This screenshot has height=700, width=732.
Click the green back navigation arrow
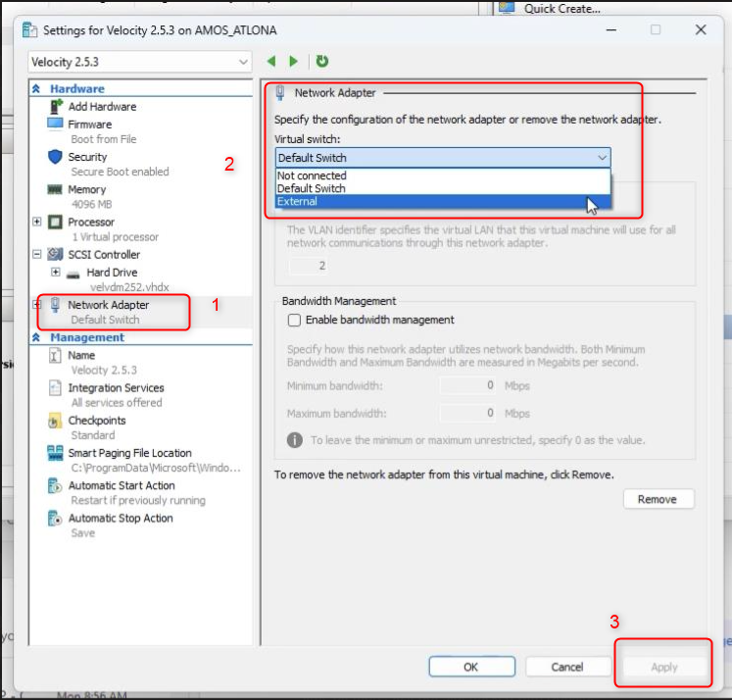(x=271, y=61)
